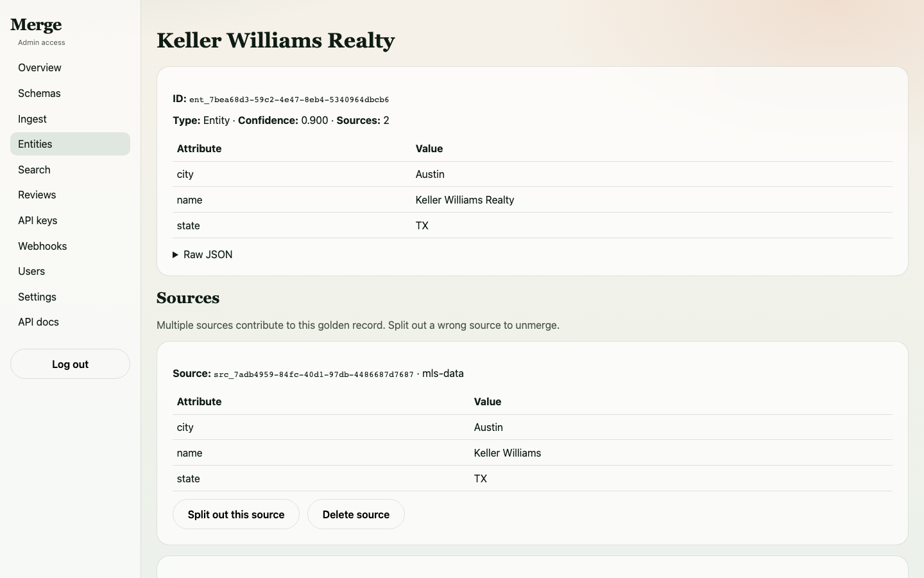Click the Admin access label
924x578 pixels.
pos(42,42)
